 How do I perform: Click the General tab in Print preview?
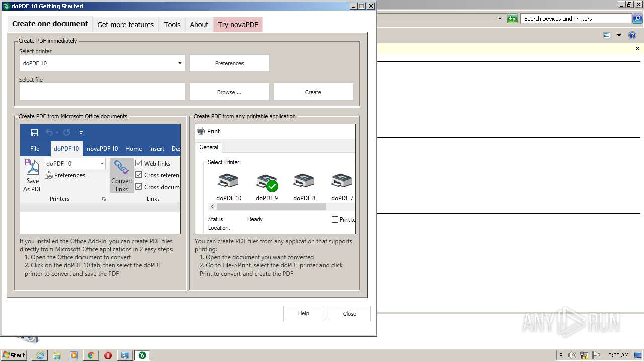click(209, 147)
